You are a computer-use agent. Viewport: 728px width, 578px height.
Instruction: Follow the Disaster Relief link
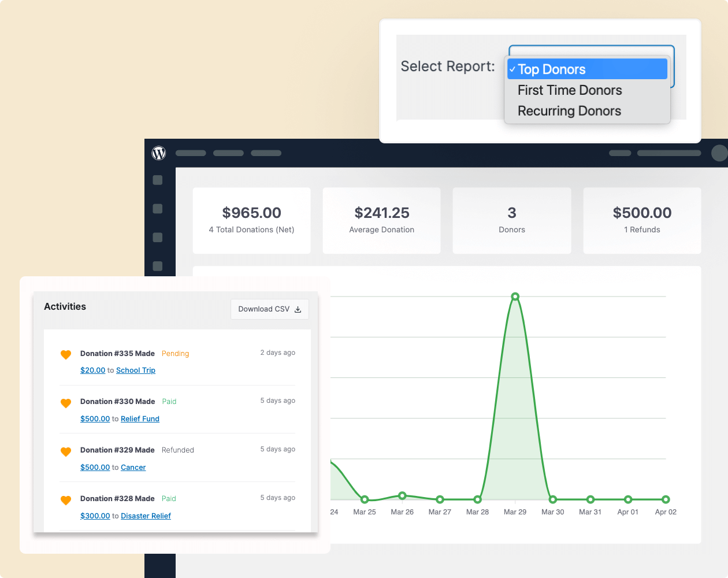coord(146,516)
